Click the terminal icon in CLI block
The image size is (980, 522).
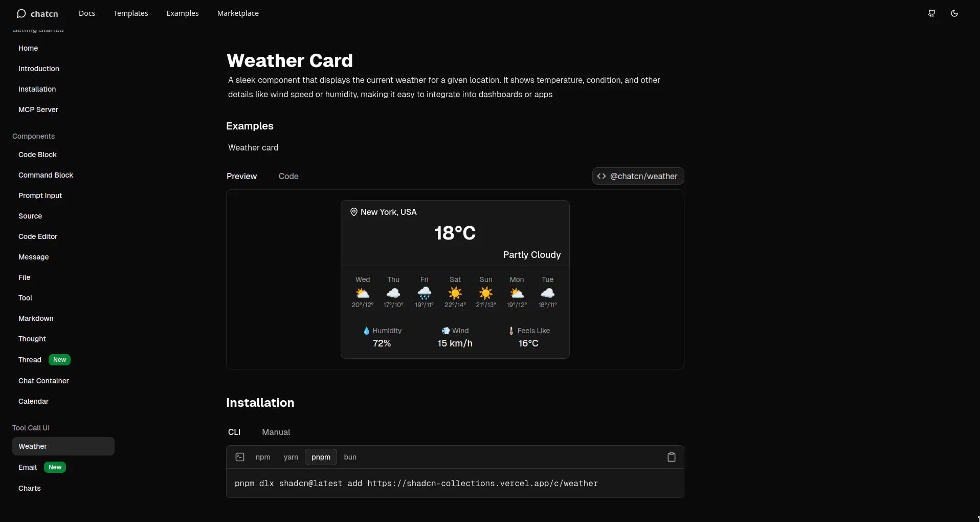point(240,457)
